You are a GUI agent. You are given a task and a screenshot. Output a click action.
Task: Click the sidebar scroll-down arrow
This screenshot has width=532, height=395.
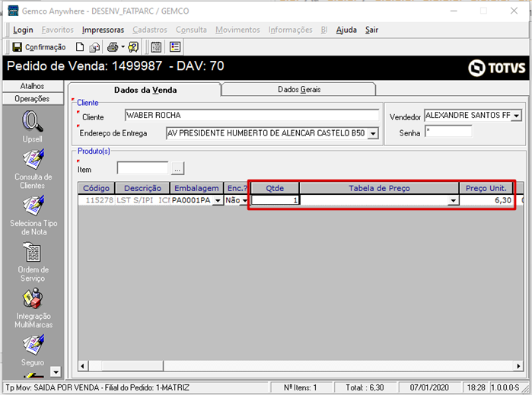[56, 372]
